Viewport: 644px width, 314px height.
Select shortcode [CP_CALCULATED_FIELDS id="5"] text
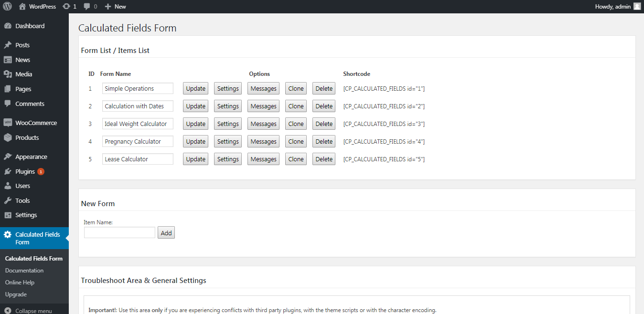pos(384,159)
